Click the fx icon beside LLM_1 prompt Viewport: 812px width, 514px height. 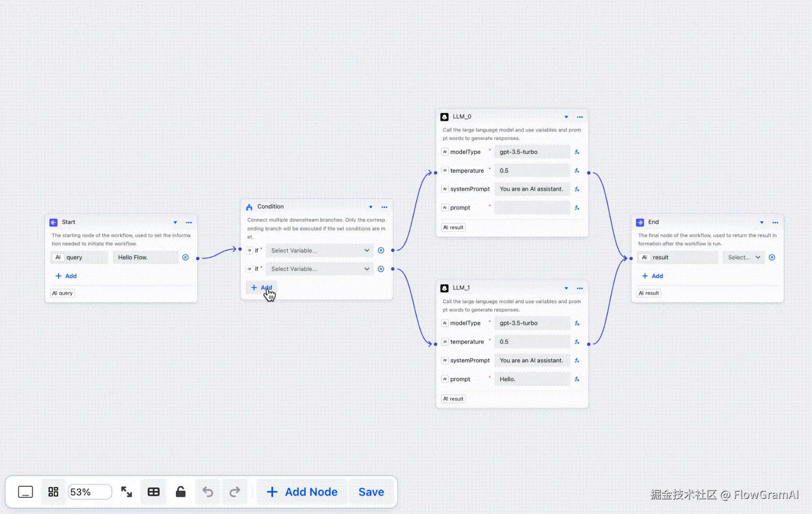(577, 379)
